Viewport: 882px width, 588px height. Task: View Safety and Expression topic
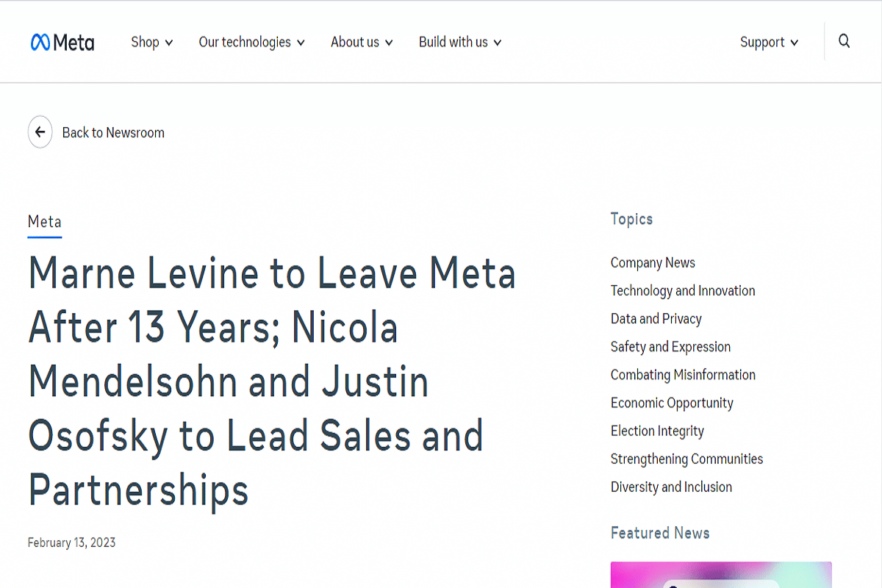(670, 347)
